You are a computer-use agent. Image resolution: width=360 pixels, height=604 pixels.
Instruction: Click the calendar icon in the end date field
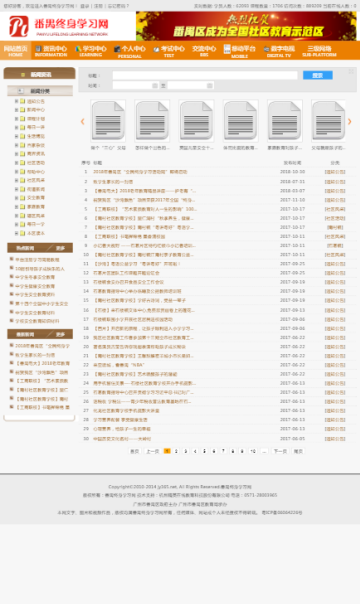[x=210, y=86]
